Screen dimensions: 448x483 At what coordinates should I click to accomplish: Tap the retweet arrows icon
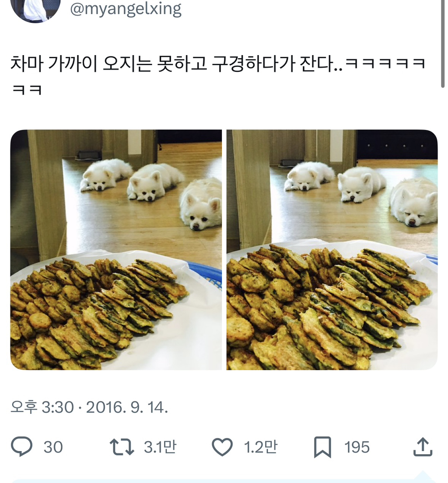[122, 447]
